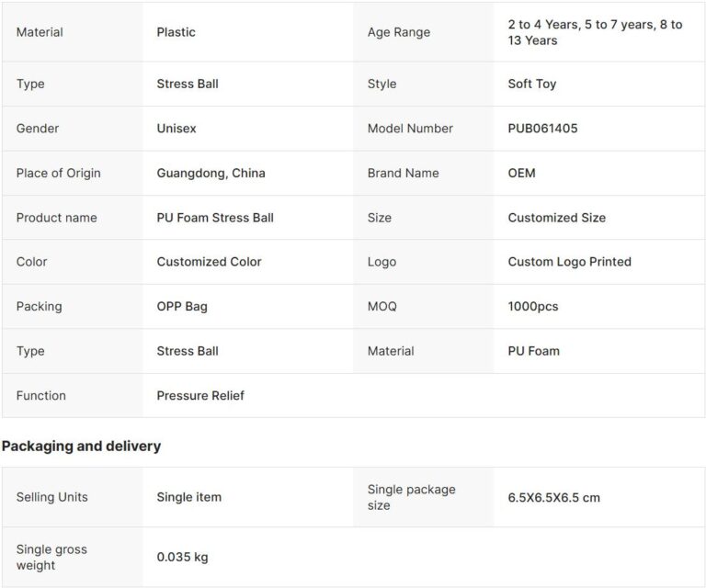Click the OEM brand name value
This screenshot has height=588, width=706.
[x=521, y=173]
